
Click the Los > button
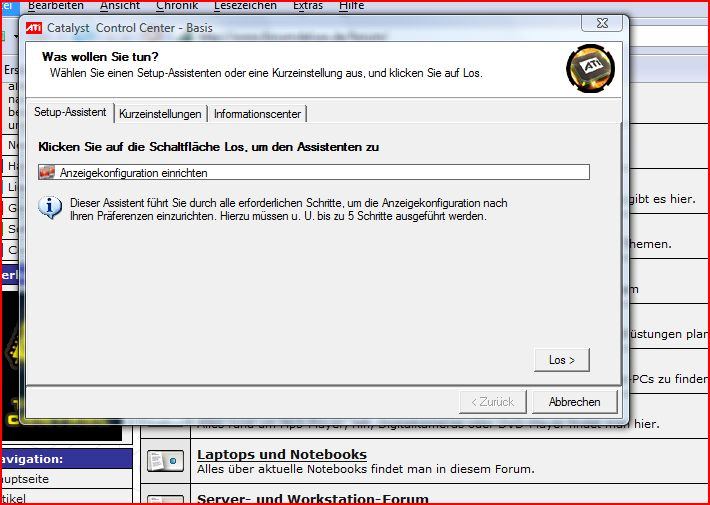click(561, 360)
